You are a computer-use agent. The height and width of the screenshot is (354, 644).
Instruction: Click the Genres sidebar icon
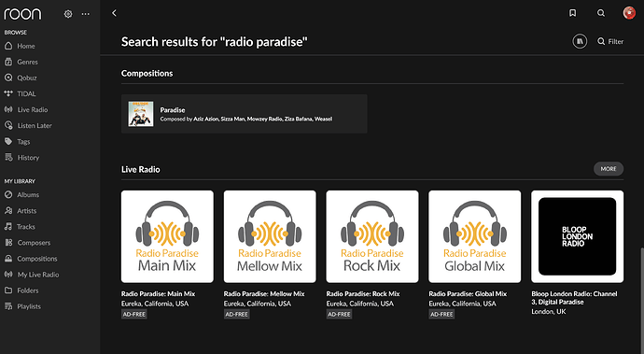click(8, 62)
